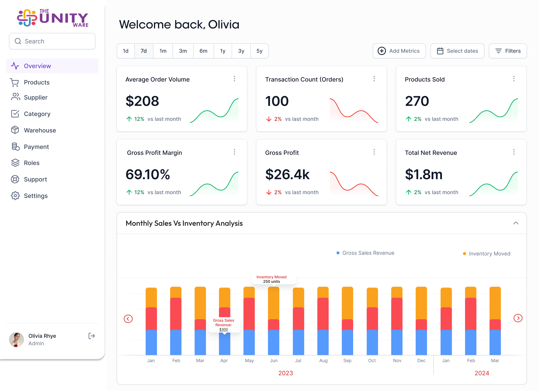The width and height of the screenshot is (539, 392).
Task: Collapse Monthly Sales Vs Inventory Analysis panel
Action: [x=515, y=223]
